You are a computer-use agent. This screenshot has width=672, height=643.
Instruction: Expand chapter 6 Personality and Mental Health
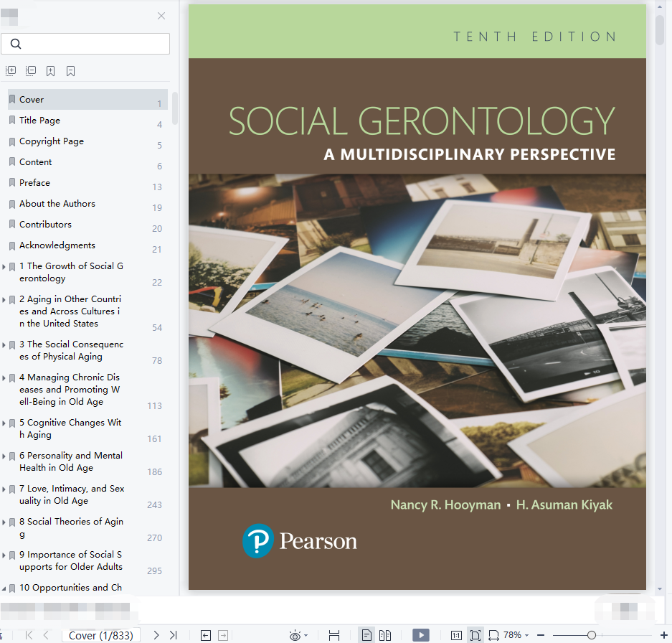coord(4,456)
